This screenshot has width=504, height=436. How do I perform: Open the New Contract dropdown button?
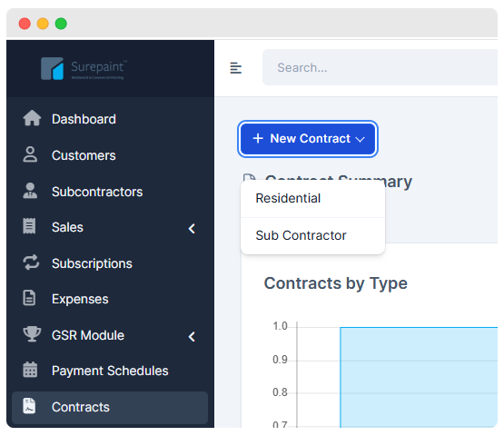point(308,139)
